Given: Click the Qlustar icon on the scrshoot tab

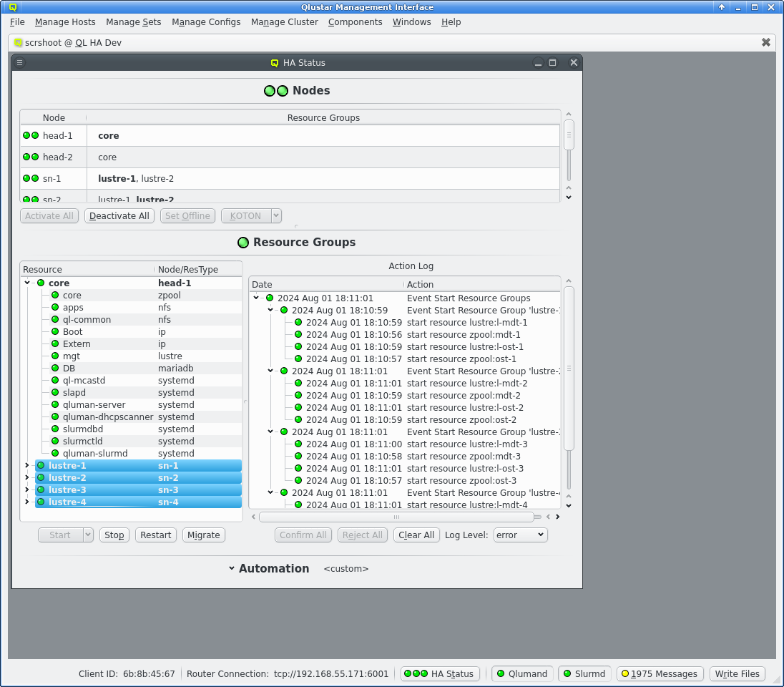Looking at the screenshot, I should tap(18, 42).
